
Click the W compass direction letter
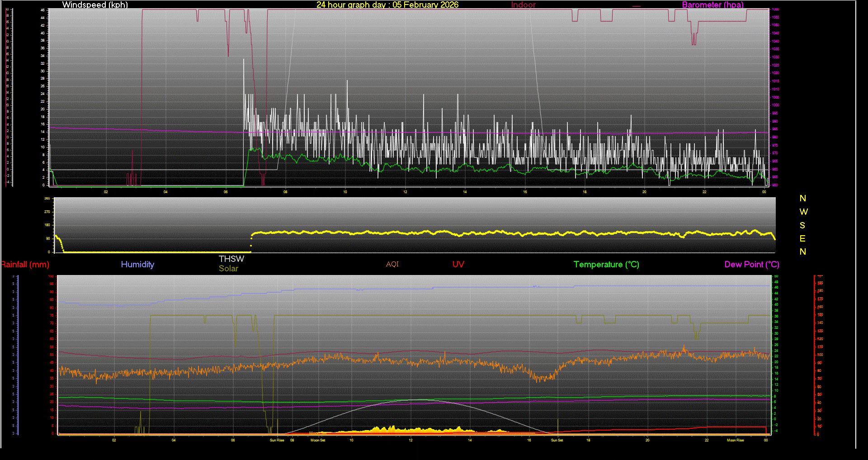[x=803, y=212]
